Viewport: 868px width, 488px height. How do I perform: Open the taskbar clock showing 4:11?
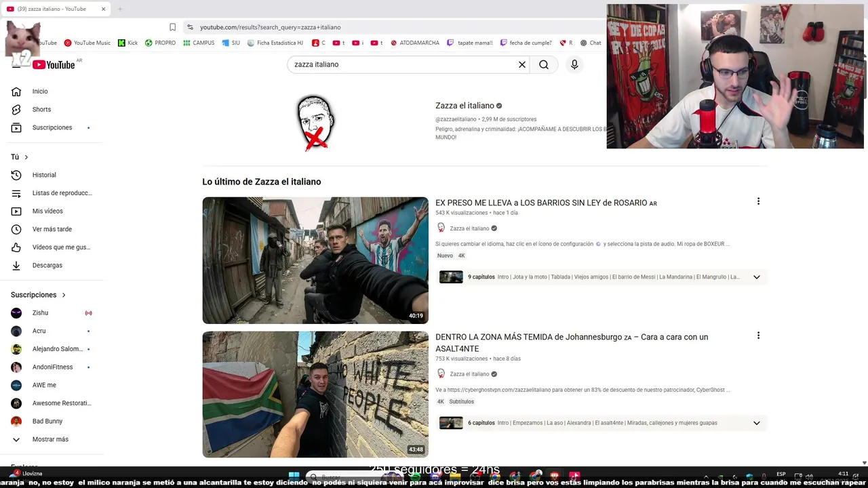click(843, 474)
